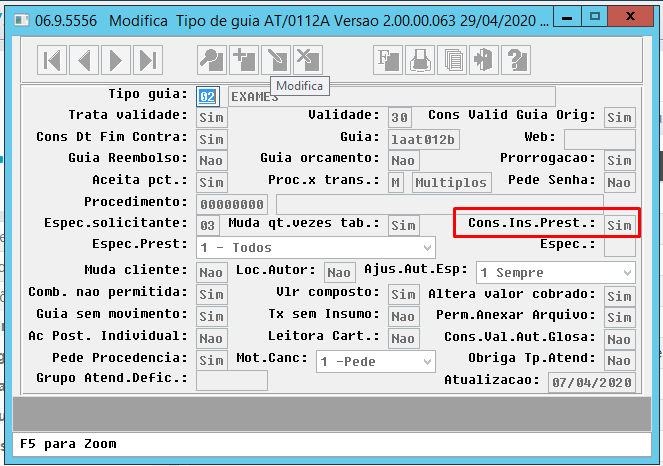Click the Tipo guia code field '02'
The height and width of the screenshot is (466, 663).
[208, 97]
